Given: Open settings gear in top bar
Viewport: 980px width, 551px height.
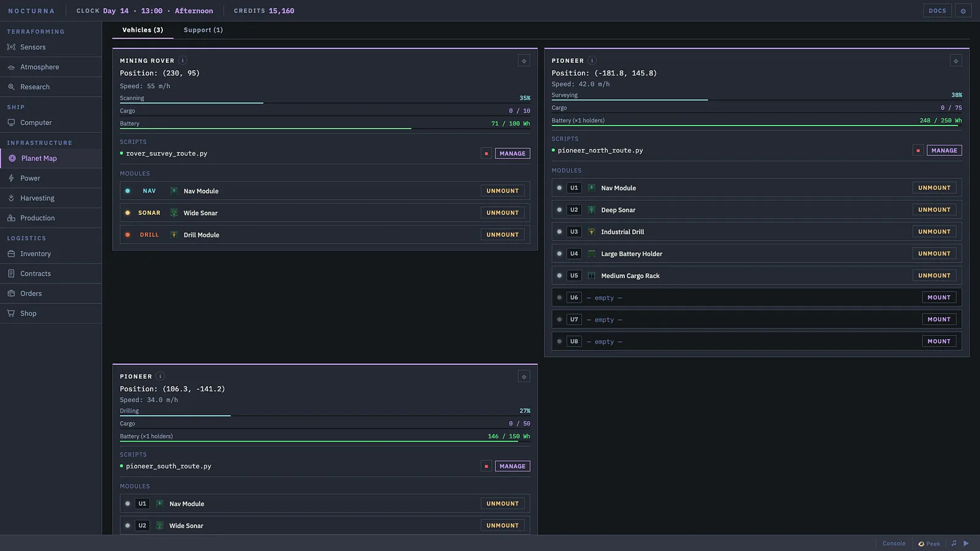Looking at the screenshot, I should coord(963,11).
